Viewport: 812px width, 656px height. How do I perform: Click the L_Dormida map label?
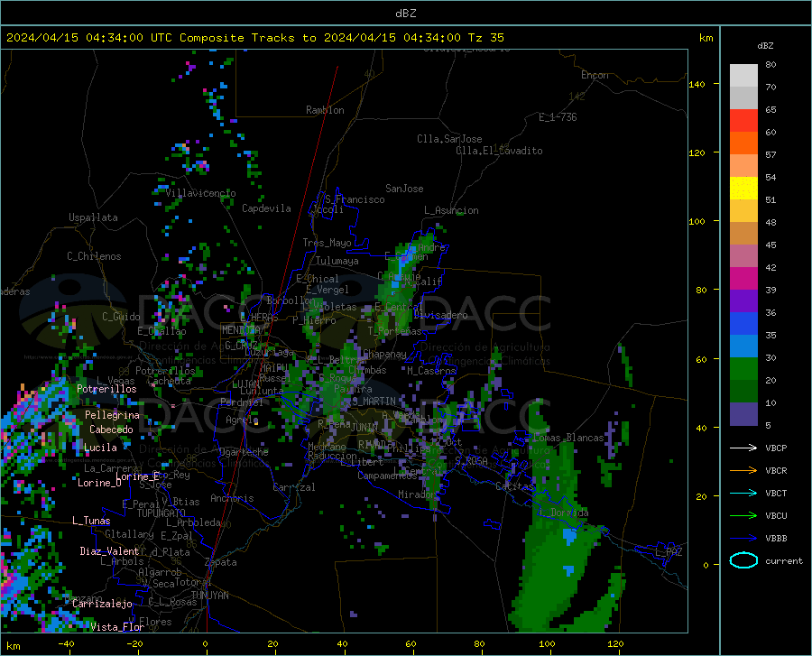coord(564,513)
